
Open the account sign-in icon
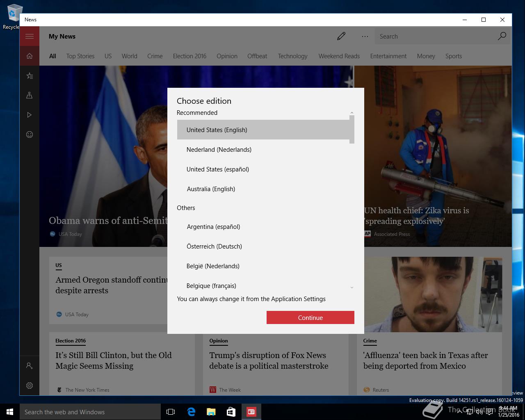30,365
